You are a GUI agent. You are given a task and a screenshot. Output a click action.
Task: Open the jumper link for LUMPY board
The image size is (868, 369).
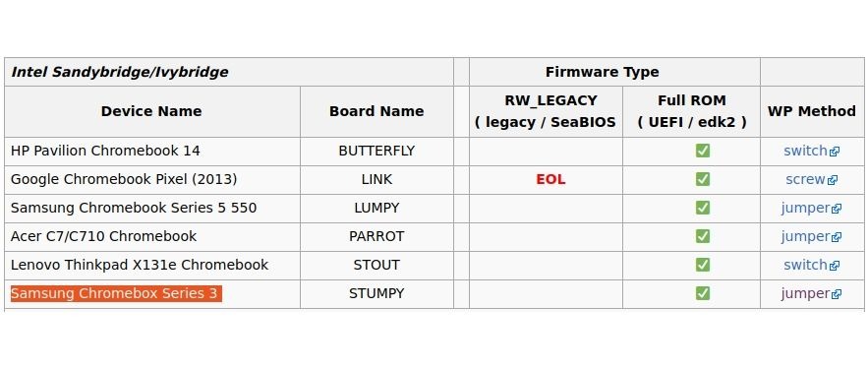click(811, 209)
